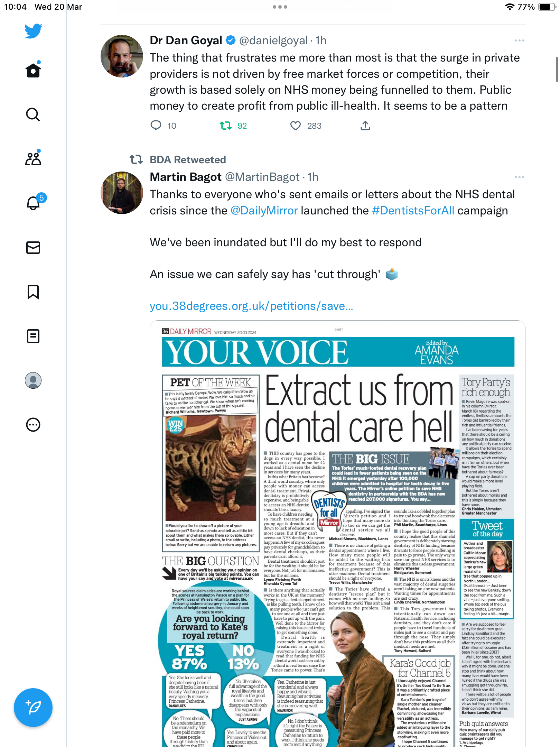Open the 38degrees petition link

[x=251, y=306]
